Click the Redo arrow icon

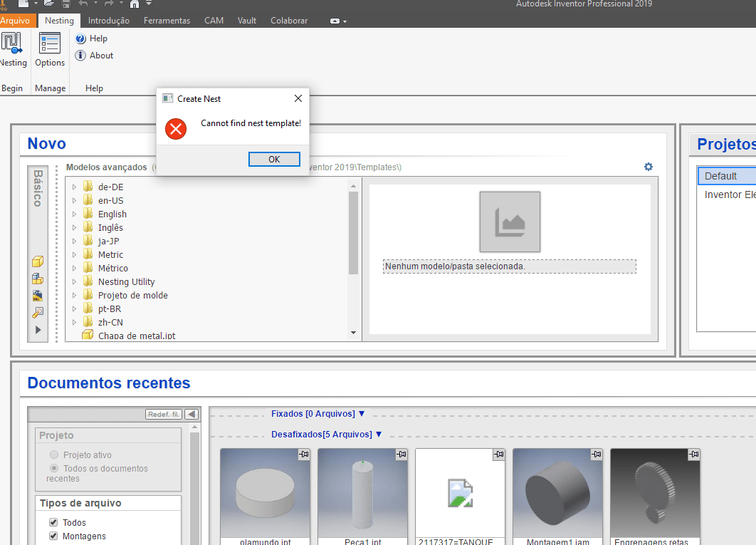[109, 4]
